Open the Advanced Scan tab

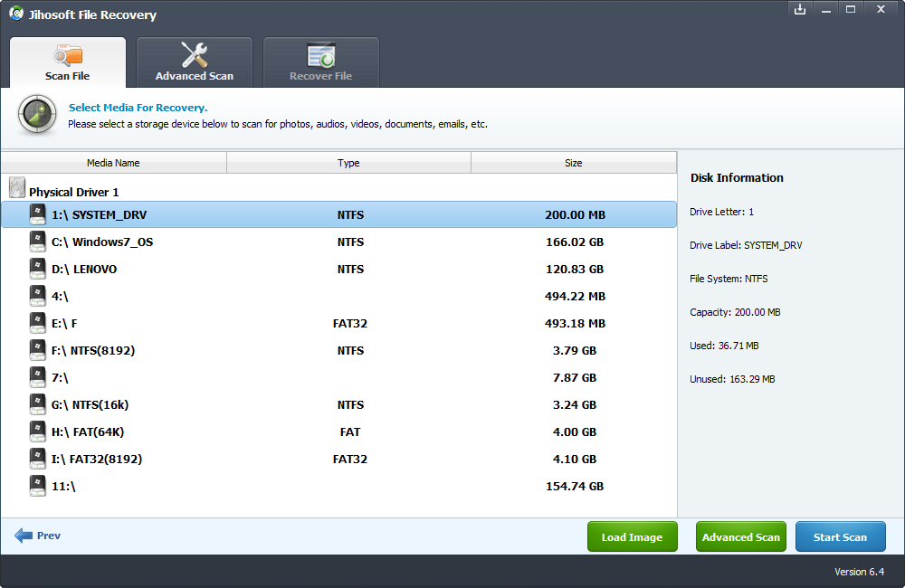coord(194,62)
